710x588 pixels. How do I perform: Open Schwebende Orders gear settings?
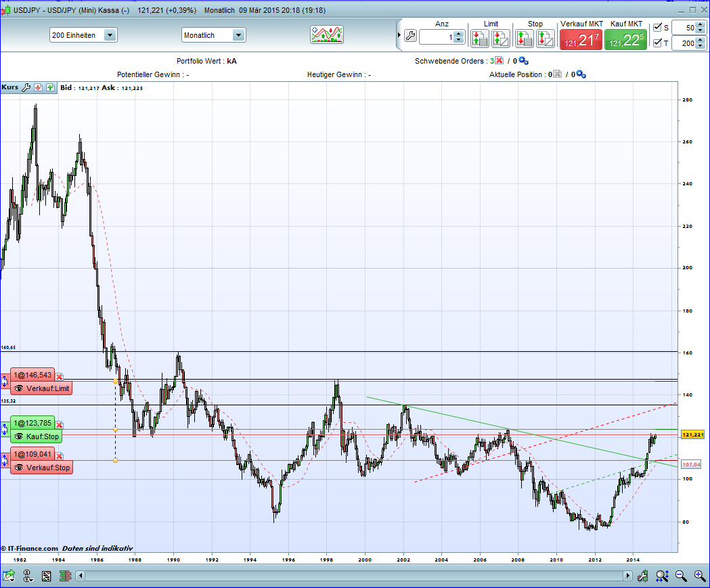pyautogui.click(x=523, y=61)
